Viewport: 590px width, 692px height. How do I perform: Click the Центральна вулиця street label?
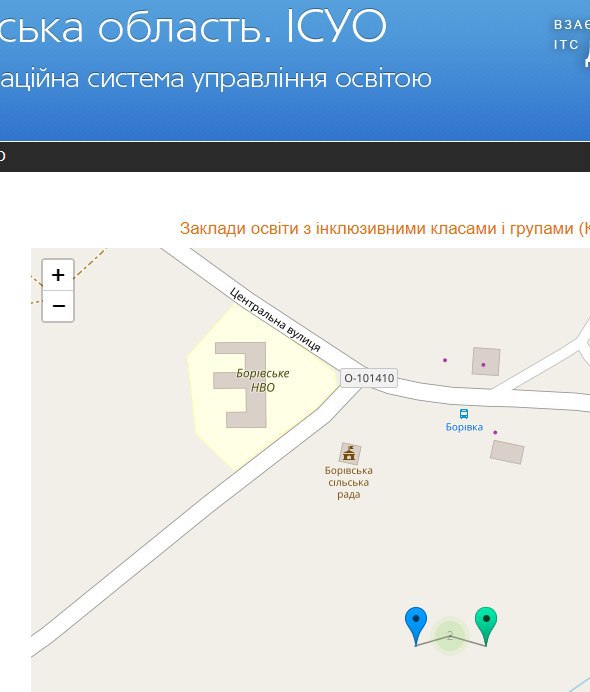click(x=275, y=319)
